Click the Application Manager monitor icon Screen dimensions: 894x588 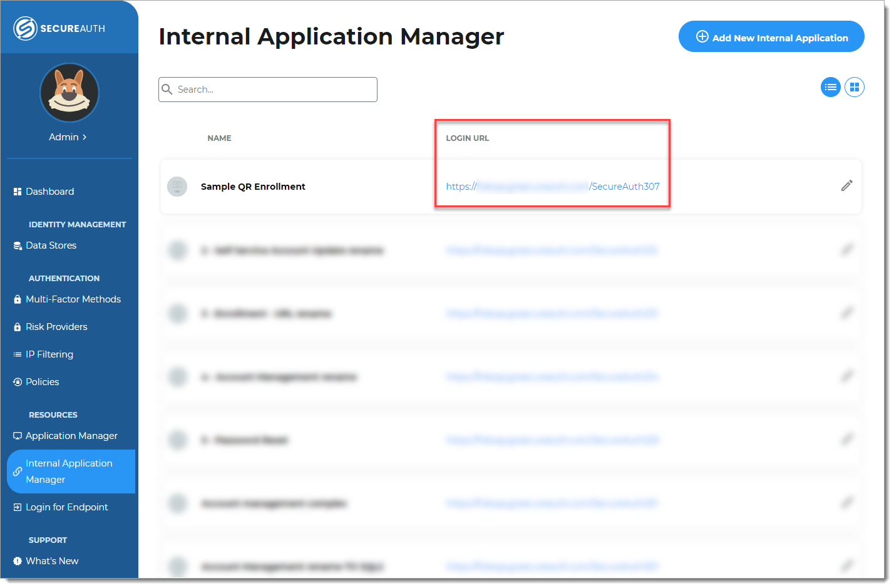(18, 436)
